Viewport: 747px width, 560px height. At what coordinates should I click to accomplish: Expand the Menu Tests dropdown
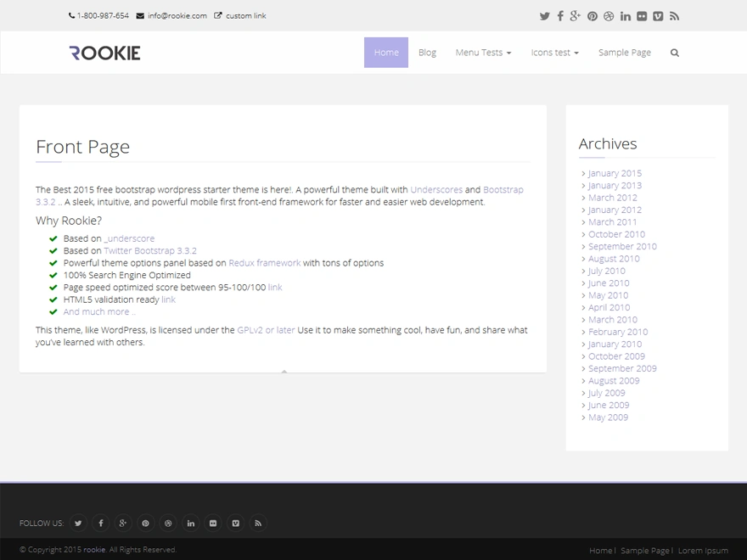(x=483, y=53)
